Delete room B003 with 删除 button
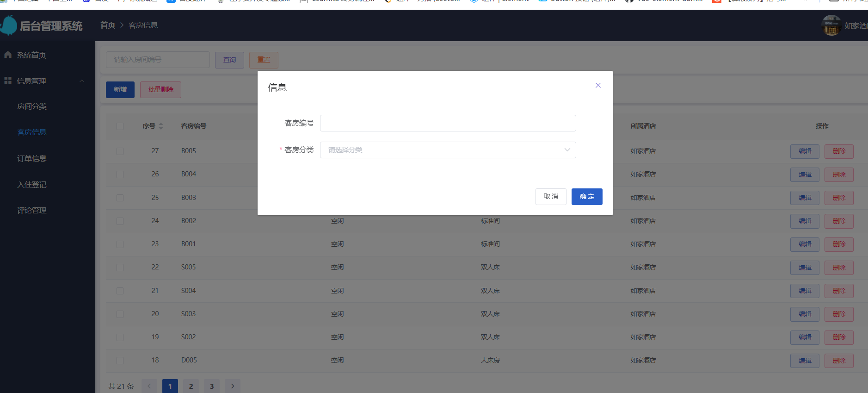Viewport: 868px width, 393px height. (839, 198)
